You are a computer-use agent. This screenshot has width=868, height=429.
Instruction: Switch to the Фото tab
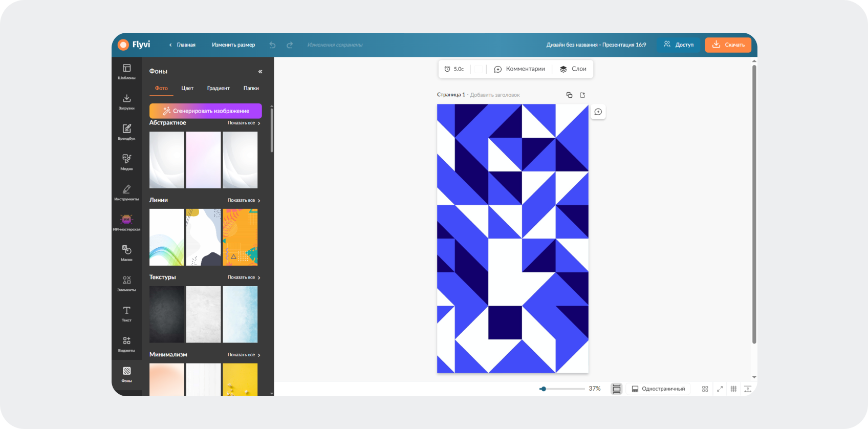point(161,88)
